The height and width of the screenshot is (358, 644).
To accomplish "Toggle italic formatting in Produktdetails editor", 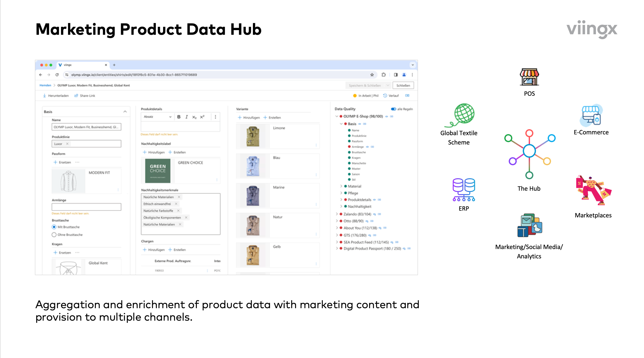I will click(x=186, y=117).
